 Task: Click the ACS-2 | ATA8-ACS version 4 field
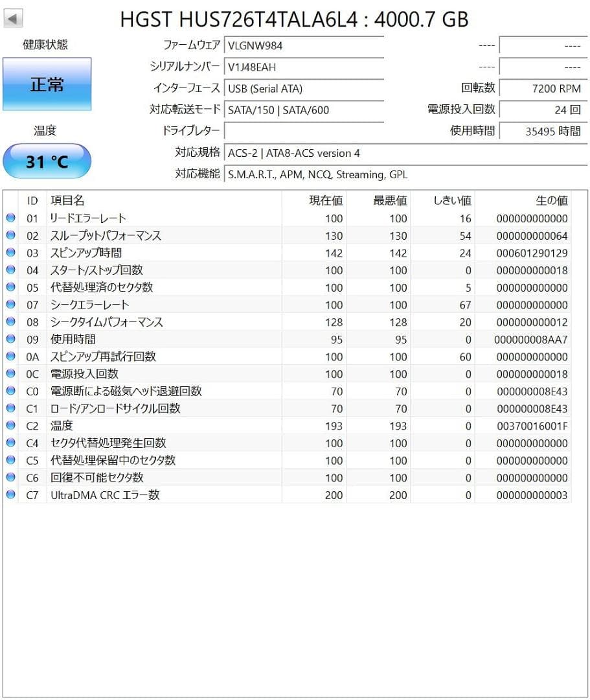(406, 153)
